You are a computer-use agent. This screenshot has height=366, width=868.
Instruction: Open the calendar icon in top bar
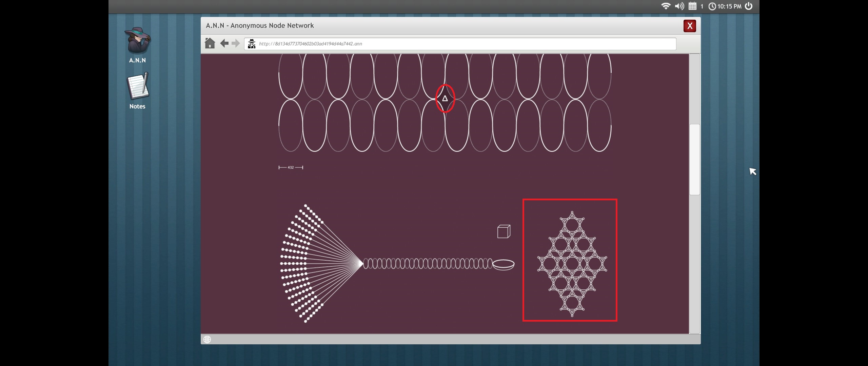click(692, 6)
